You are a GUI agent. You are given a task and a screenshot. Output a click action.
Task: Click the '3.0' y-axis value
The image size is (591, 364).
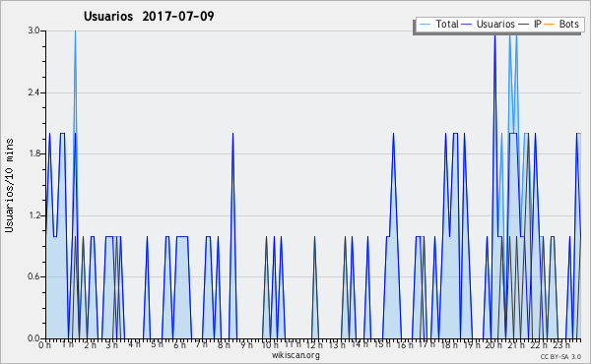click(33, 30)
